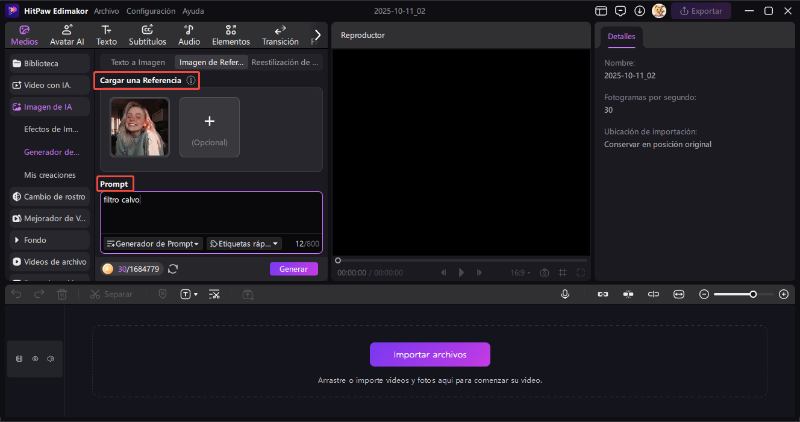Click the Importar archivos button
This screenshot has height=422, width=800.
pyautogui.click(x=430, y=354)
